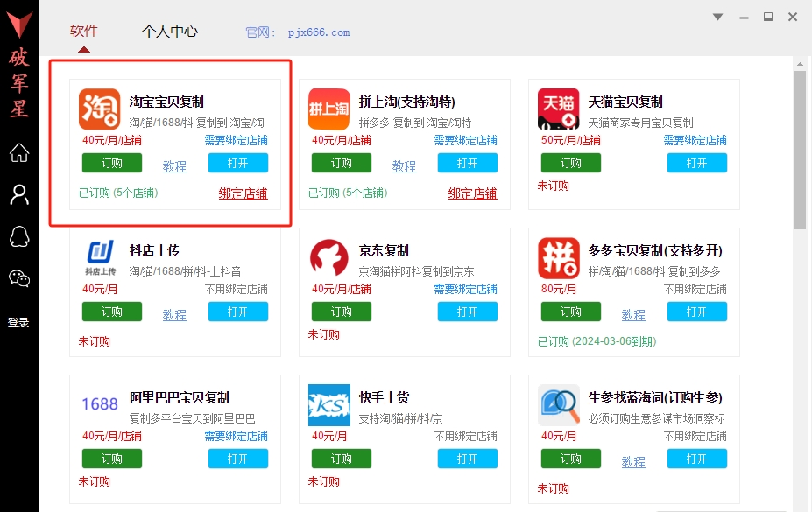The height and width of the screenshot is (512, 812).
Task: Expand the title bar dropdown triangle menu
Action: point(717,17)
